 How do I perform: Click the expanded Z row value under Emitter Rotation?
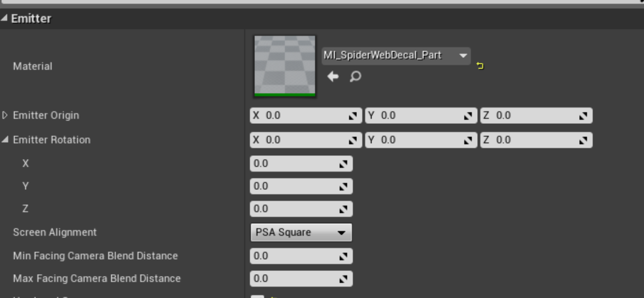click(x=294, y=209)
